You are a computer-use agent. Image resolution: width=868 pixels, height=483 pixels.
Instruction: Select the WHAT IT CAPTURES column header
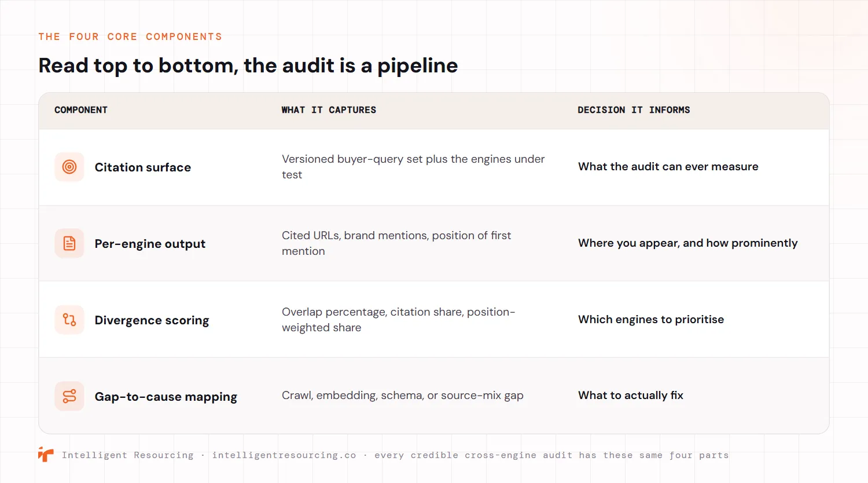point(329,110)
